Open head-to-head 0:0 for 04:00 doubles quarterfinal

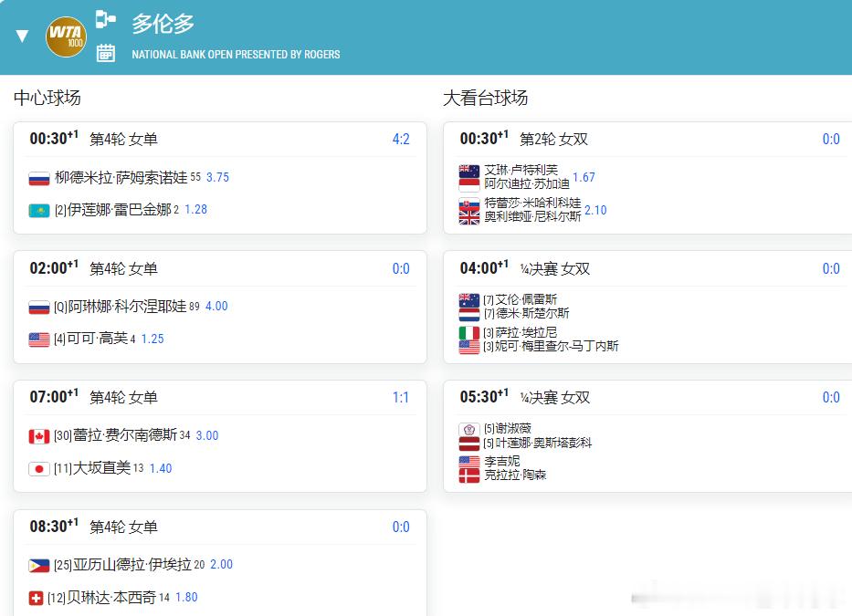click(x=831, y=268)
